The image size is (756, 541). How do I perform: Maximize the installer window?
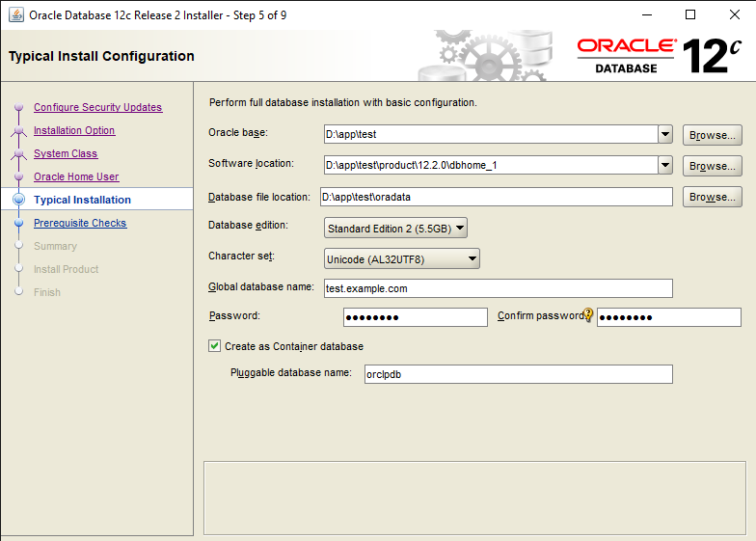[690, 15]
